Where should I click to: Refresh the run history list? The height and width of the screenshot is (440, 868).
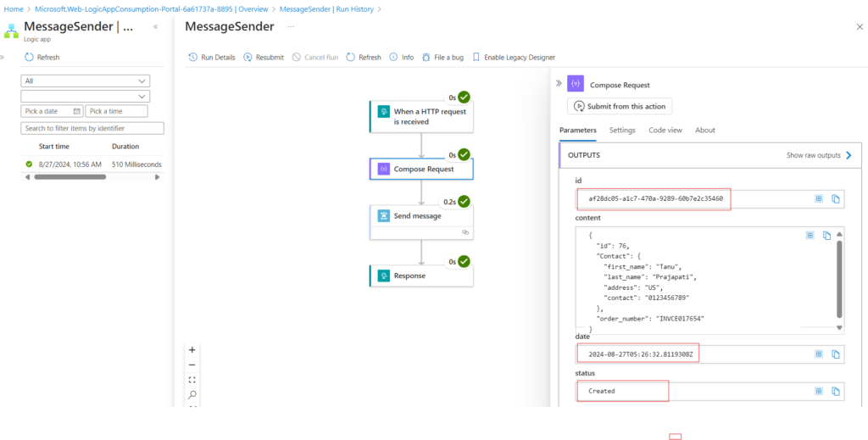(42, 57)
